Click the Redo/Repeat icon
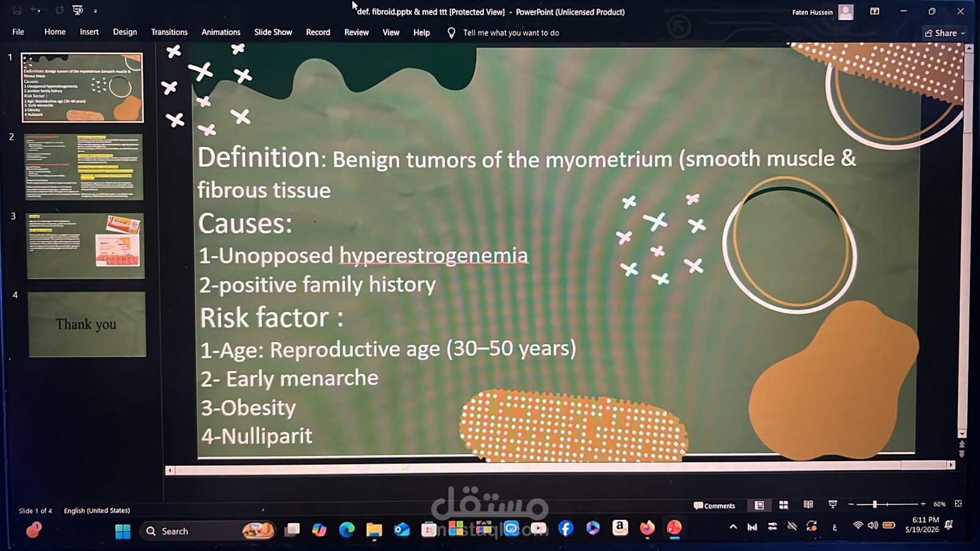 pyautogui.click(x=59, y=10)
